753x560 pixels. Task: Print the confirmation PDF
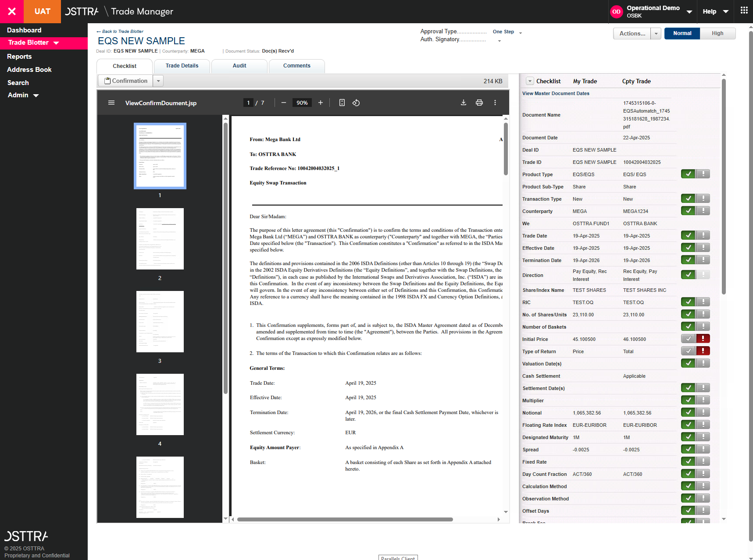click(x=479, y=103)
